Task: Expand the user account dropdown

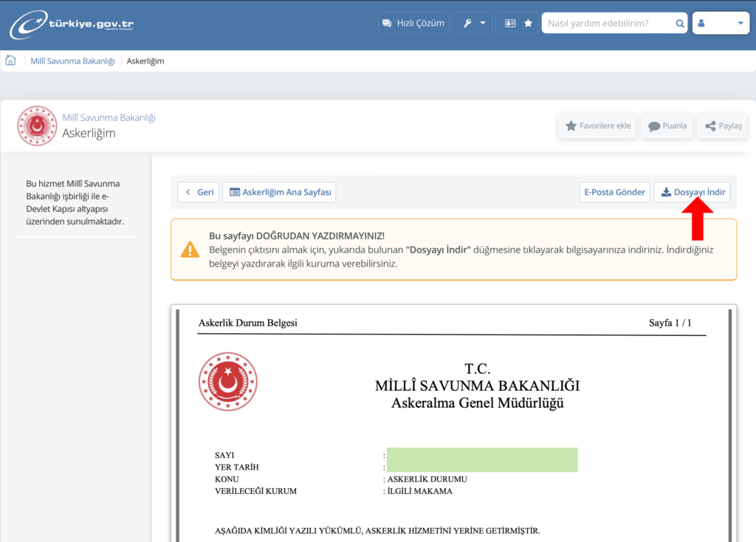Action: click(721, 23)
